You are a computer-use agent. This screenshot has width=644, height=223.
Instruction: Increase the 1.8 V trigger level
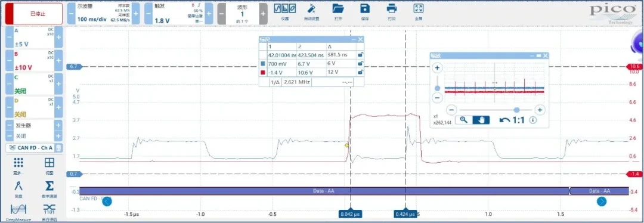coord(209,14)
